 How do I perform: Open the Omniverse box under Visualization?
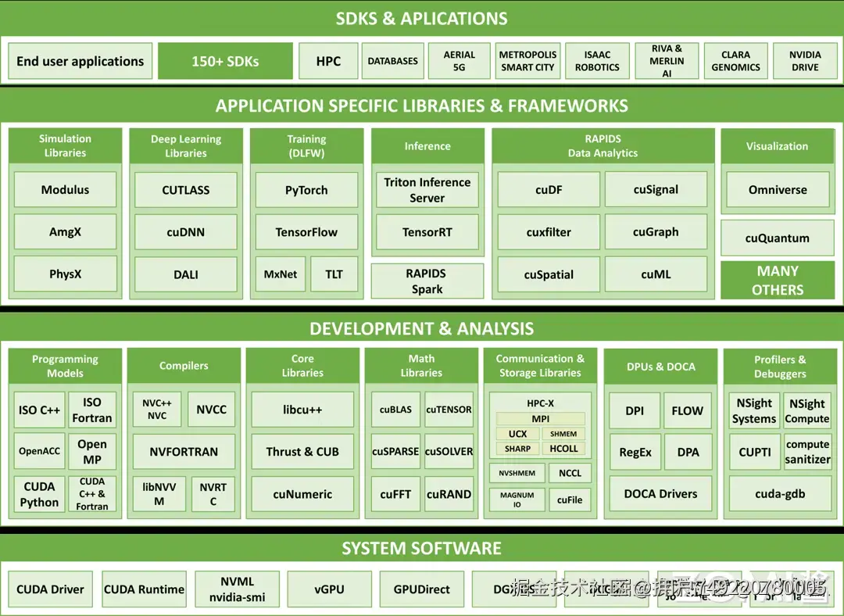click(x=777, y=189)
